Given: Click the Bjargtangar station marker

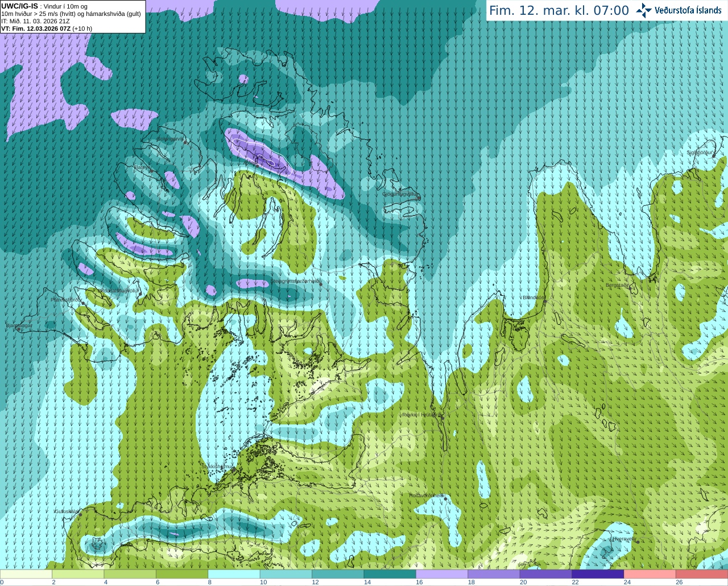Looking at the screenshot, I should click(19, 329).
